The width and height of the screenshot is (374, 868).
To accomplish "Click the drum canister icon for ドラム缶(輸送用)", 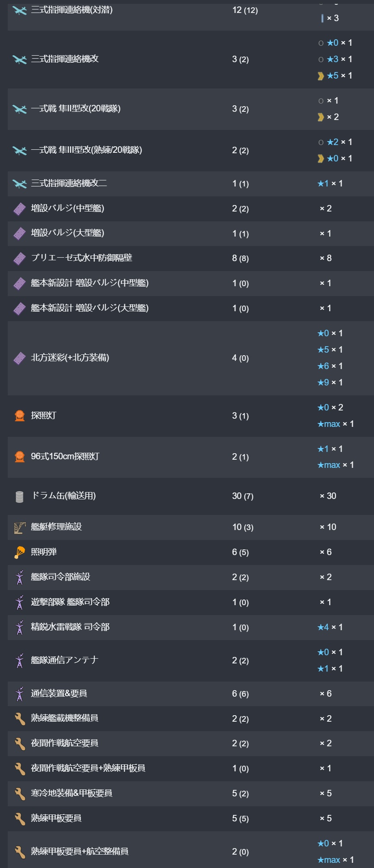I will pos(19,496).
